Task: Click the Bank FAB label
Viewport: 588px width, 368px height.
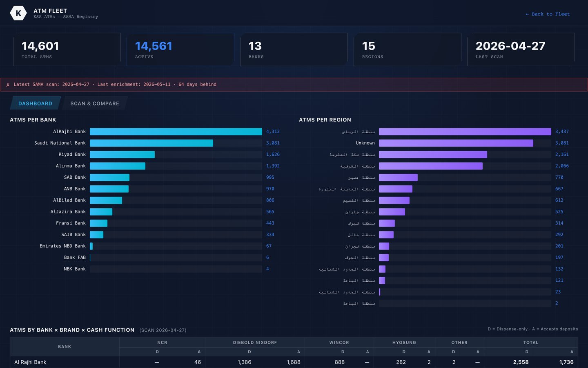Action: point(75,258)
